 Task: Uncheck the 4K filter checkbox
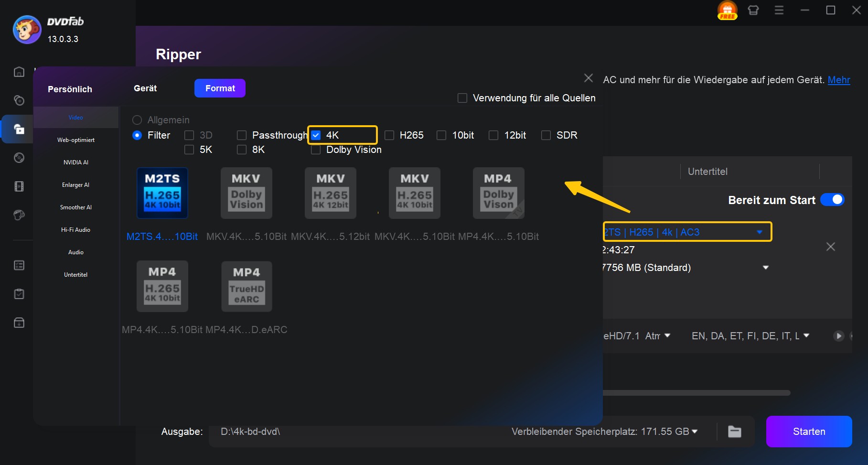(x=316, y=135)
